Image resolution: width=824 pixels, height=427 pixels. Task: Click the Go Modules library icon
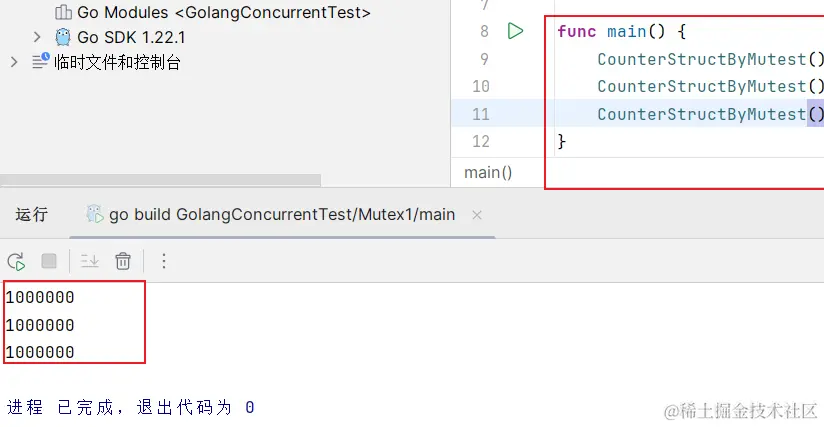click(x=63, y=13)
